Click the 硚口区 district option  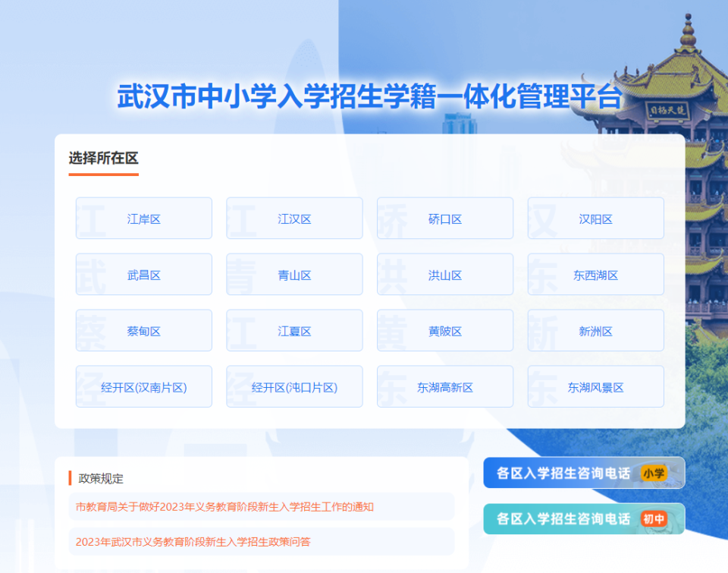pos(444,219)
